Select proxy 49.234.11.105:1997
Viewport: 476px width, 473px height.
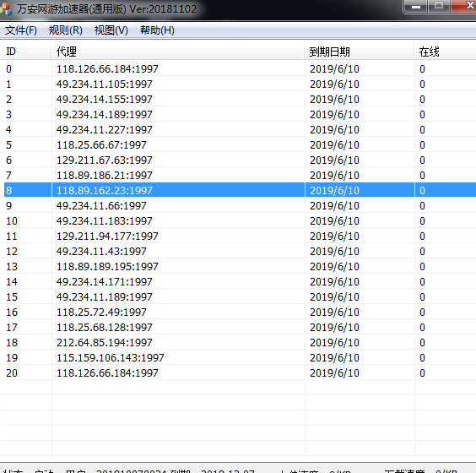[x=238, y=84]
